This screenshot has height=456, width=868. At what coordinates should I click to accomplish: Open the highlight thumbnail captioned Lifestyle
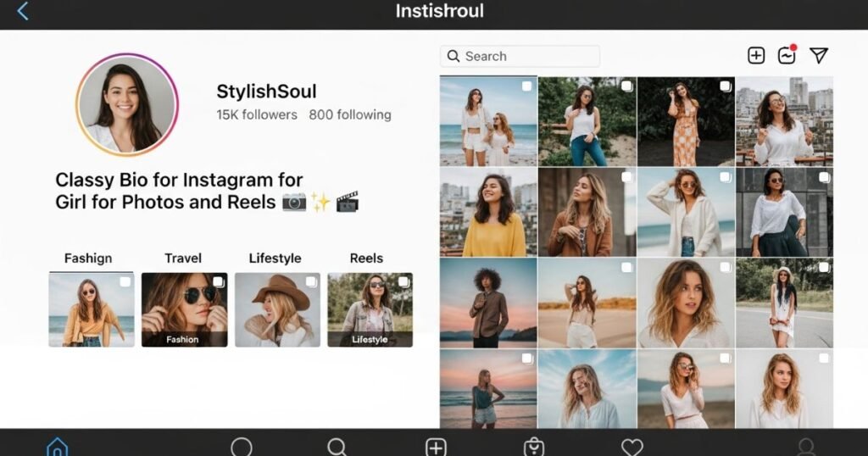pos(370,310)
